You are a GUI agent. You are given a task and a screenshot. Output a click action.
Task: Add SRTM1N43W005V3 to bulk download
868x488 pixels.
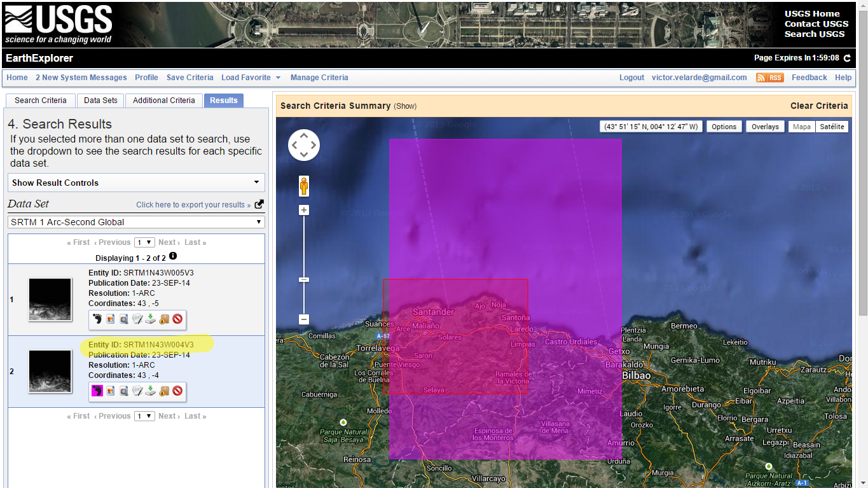(x=164, y=319)
